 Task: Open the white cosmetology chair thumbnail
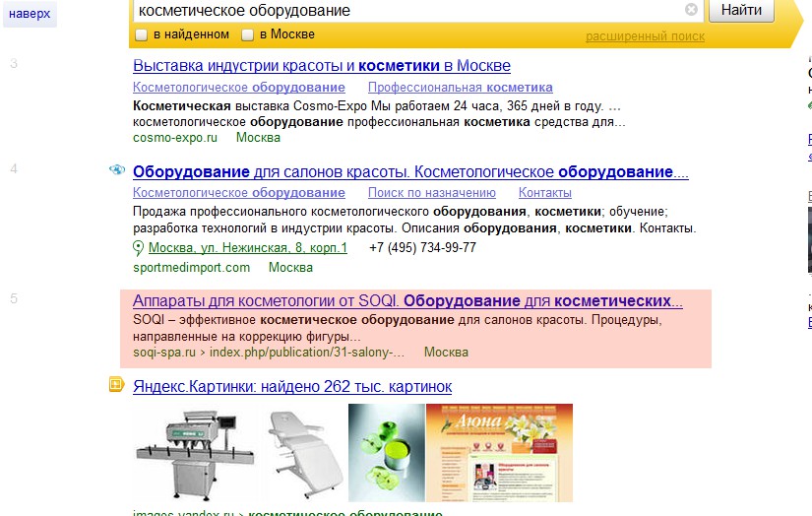click(304, 454)
